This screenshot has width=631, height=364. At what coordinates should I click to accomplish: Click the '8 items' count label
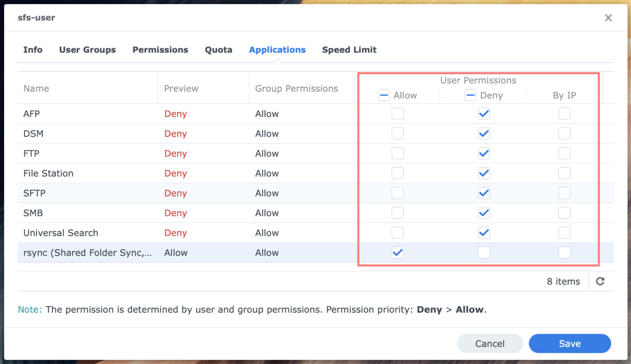[563, 281]
